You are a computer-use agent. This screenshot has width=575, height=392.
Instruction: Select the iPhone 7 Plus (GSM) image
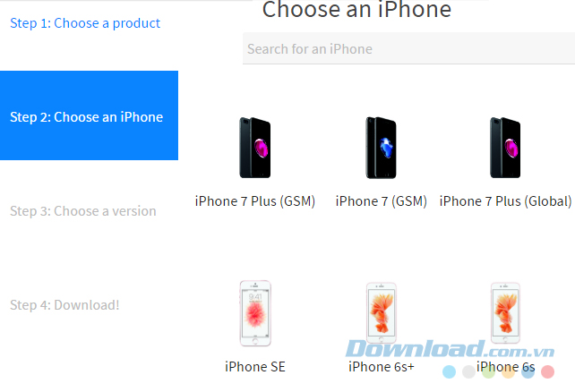pyautogui.click(x=255, y=148)
